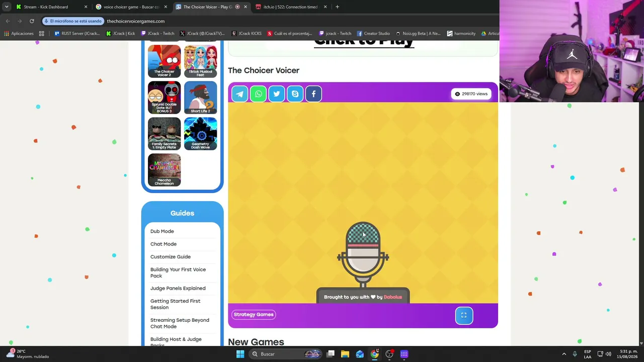The height and width of the screenshot is (362, 644).
Task: Open the RUST Server bookmark
Action: coord(77,34)
